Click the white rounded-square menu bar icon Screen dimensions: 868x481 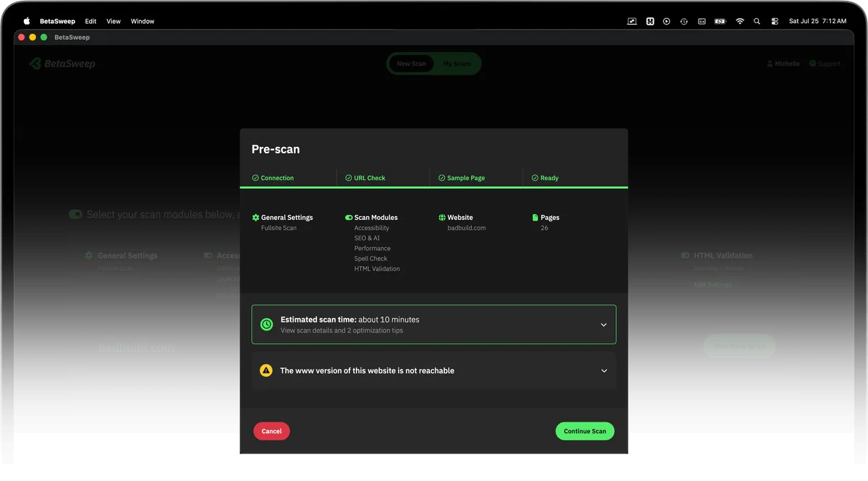pyautogui.click(x=650, y=21)
